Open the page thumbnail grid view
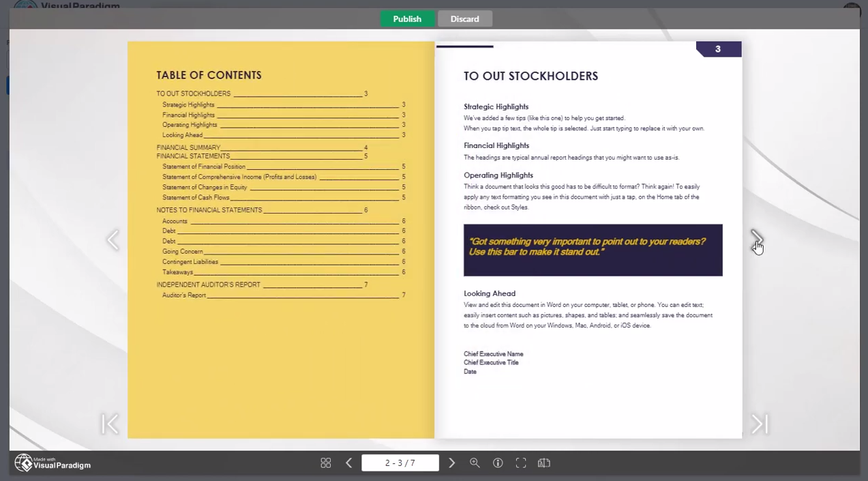868x481 pixels. [x=325, y=463]
